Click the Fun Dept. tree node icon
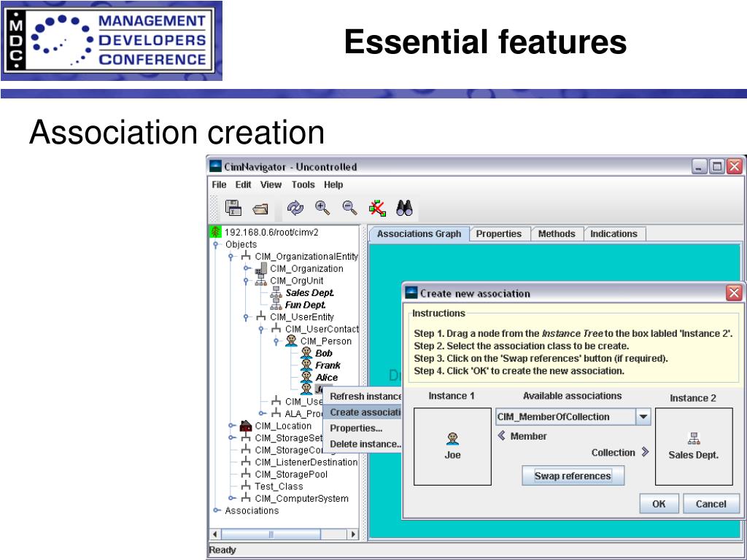 (276, 305)
